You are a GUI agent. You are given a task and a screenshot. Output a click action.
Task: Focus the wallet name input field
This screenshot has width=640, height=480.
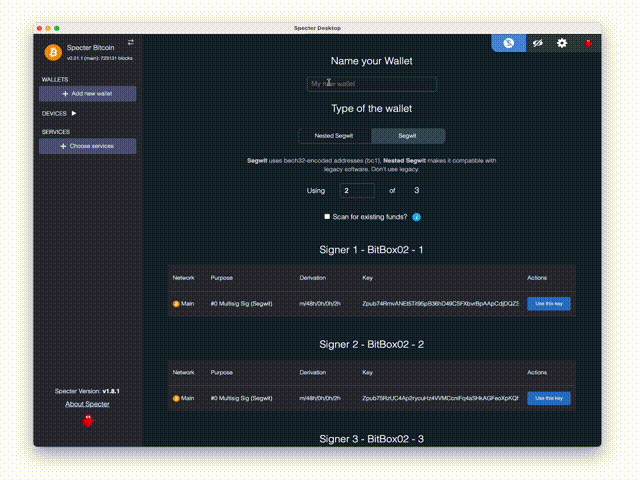tap(371, 84)
